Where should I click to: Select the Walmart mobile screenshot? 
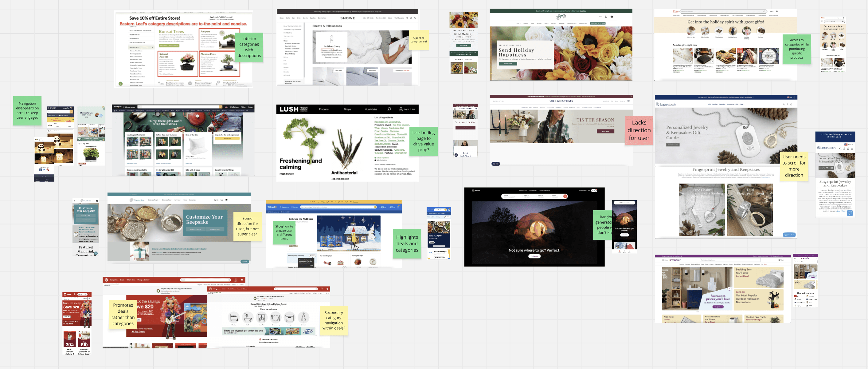point(439,233)
